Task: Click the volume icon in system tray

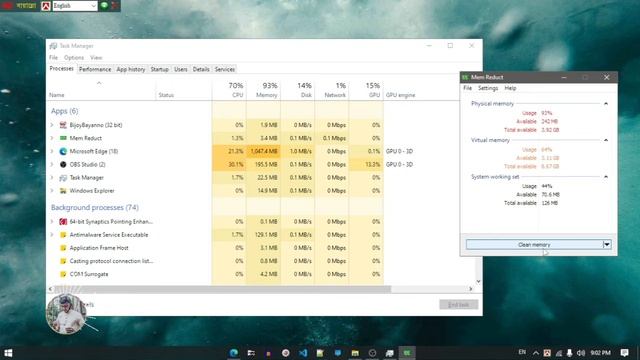Action: click(x=581, y=353)
